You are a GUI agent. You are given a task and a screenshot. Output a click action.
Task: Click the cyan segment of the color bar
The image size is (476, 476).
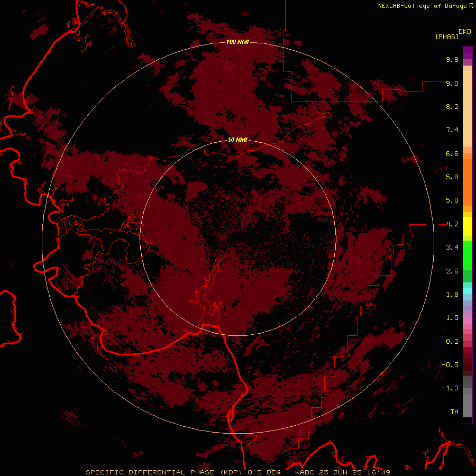[467, 291]
